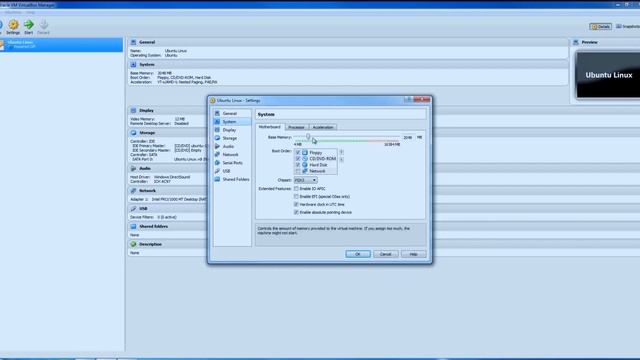The image size is (640, 360).
Task: Click the Snapshots button in the Manager toolbar
Action: click(628, 27)
